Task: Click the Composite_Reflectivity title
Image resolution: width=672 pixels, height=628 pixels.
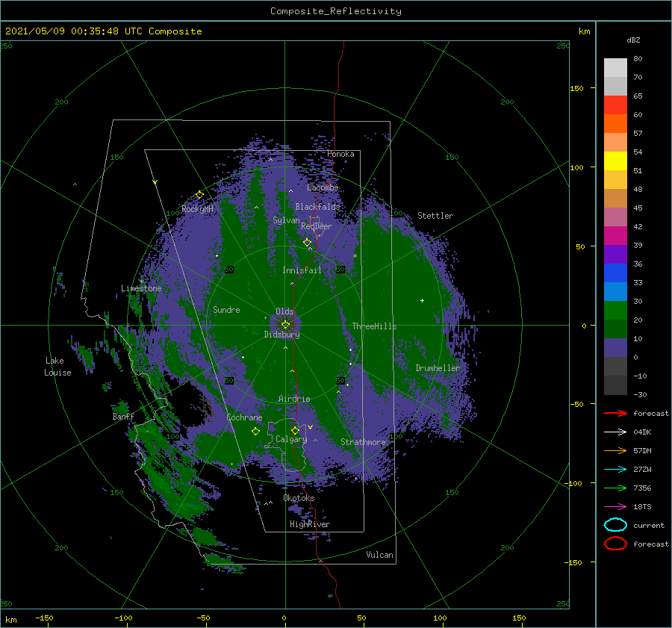Action: [x=335, y=11]
